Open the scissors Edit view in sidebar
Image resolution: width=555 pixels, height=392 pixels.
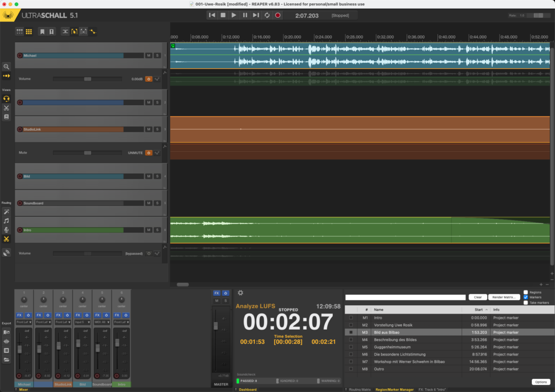(x=7, y=108)
